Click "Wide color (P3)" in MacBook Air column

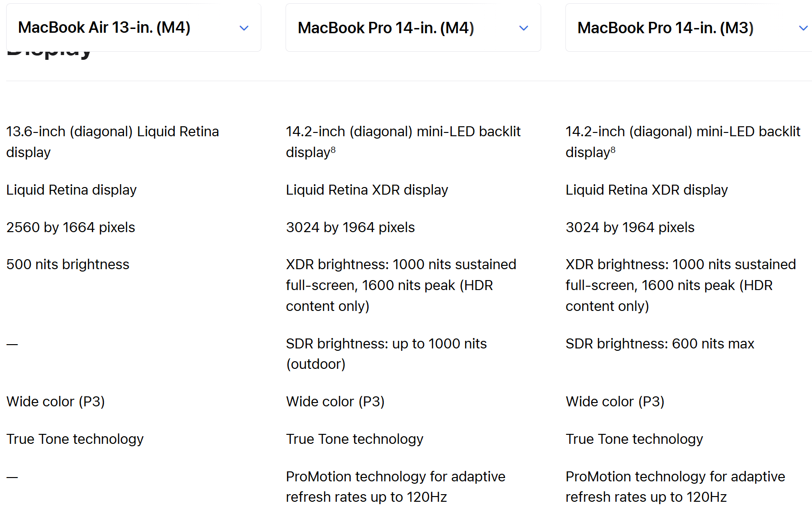click(56, 402)
